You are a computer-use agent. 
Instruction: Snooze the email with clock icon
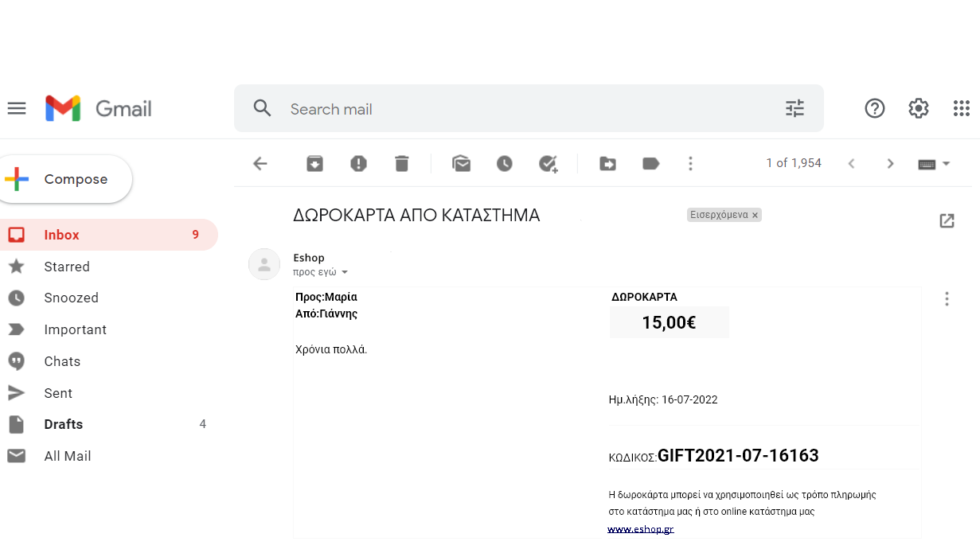(505, 163)
